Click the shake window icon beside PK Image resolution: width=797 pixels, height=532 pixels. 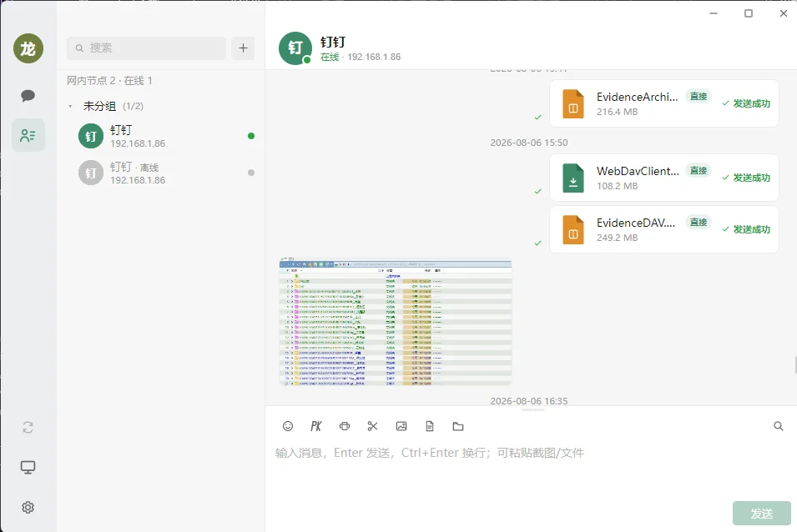coord(345,426)
